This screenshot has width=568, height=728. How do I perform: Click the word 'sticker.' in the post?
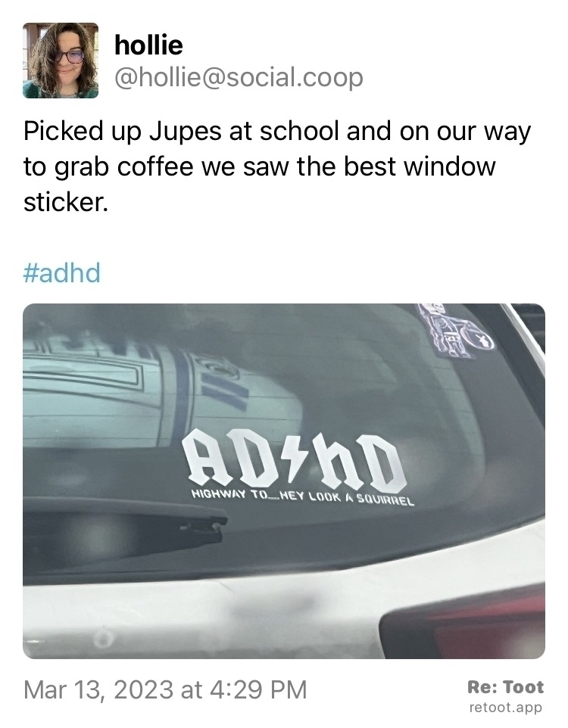pos(66,202)
